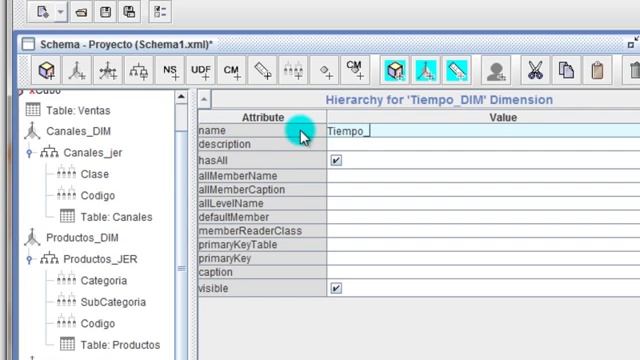Click the Schema window system menu icon
The image size is (640, 360).
click(x=28, y=44)
